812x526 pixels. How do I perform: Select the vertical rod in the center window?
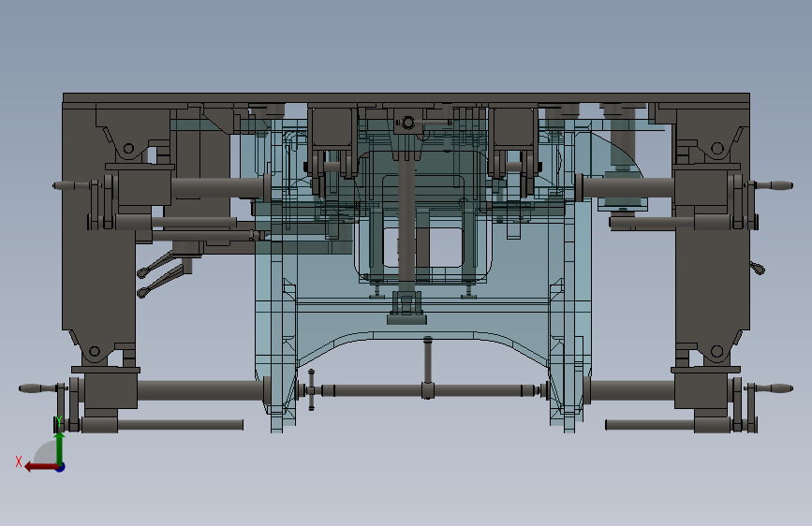(406, 223)
